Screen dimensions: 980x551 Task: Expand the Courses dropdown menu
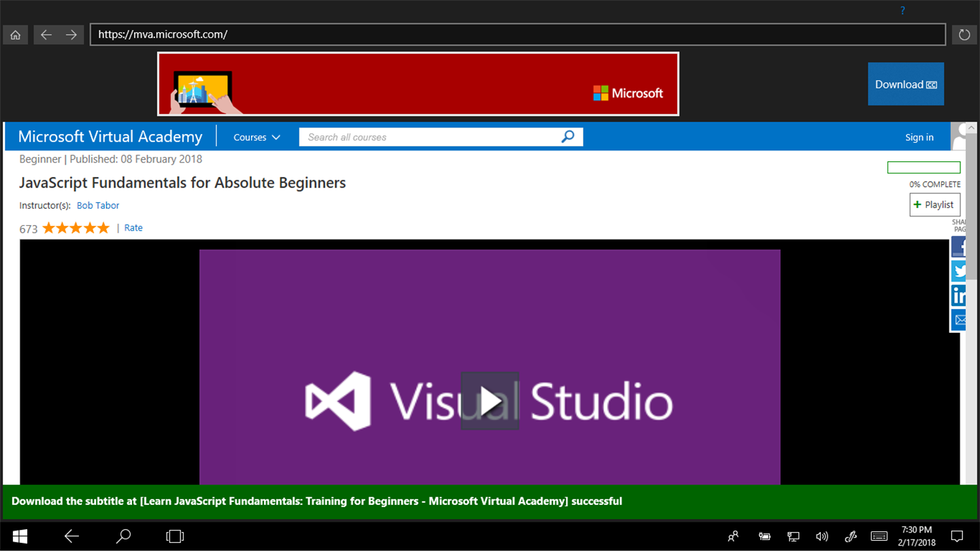point(257,137)
